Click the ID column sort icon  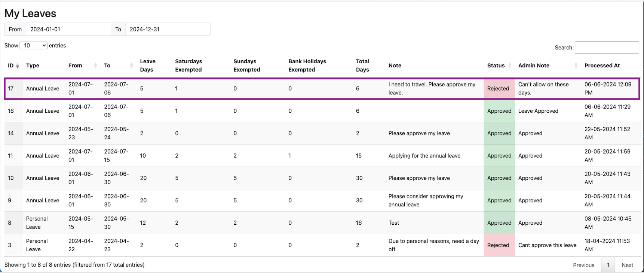[18, 66]
